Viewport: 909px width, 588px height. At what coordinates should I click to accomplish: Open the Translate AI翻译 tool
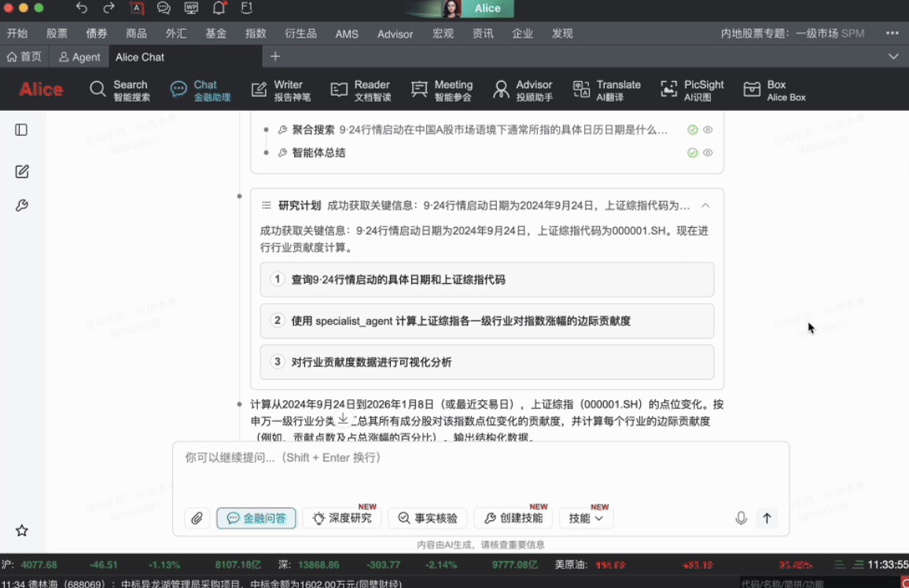pos(606,90)
